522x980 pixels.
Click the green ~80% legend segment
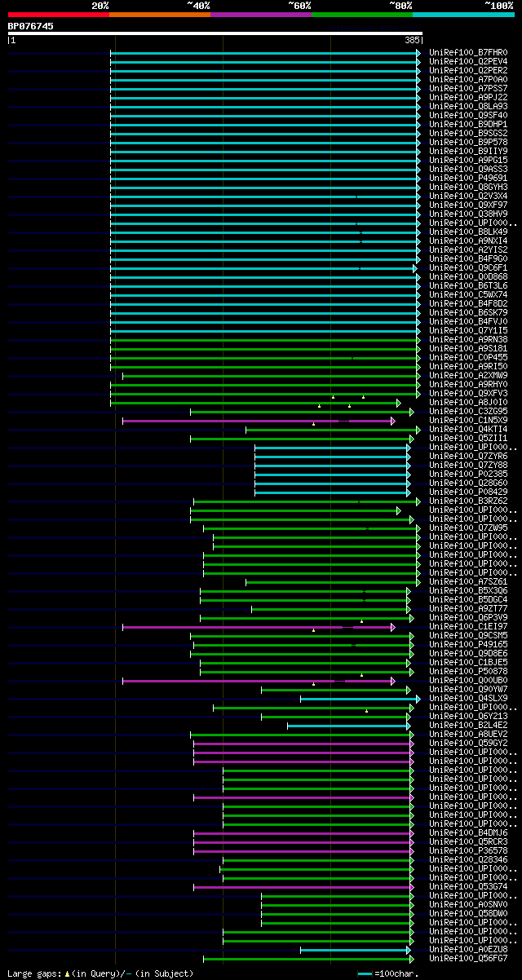pos(362,14)
